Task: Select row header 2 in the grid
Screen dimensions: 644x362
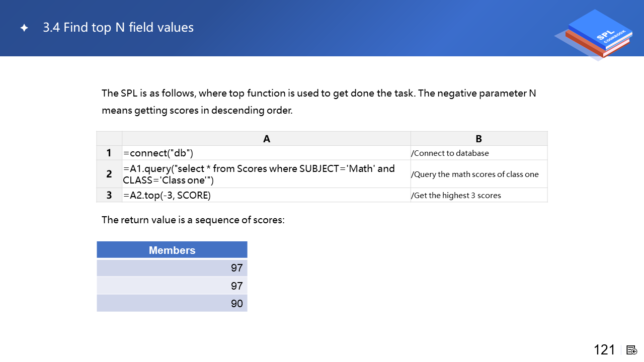Action: (x=109, y=174)
